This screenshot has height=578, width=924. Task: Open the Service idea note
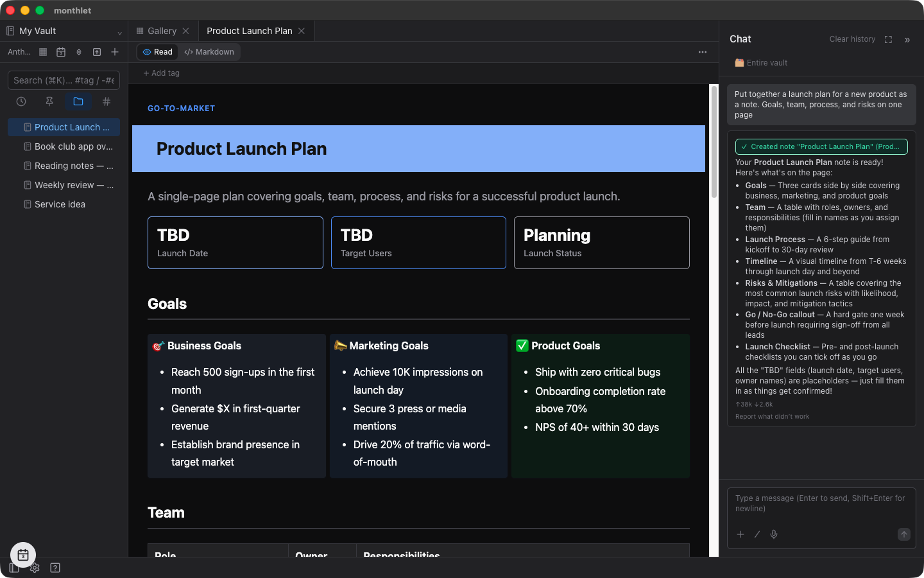pyautogui.click(x=64, y=204)
